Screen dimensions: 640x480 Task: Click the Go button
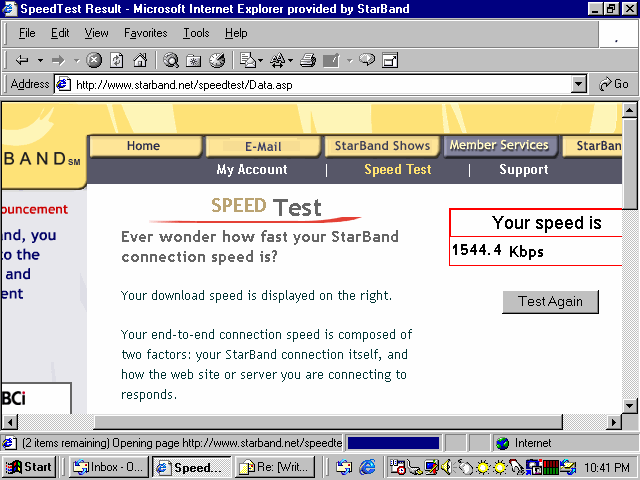pos(613,84)
